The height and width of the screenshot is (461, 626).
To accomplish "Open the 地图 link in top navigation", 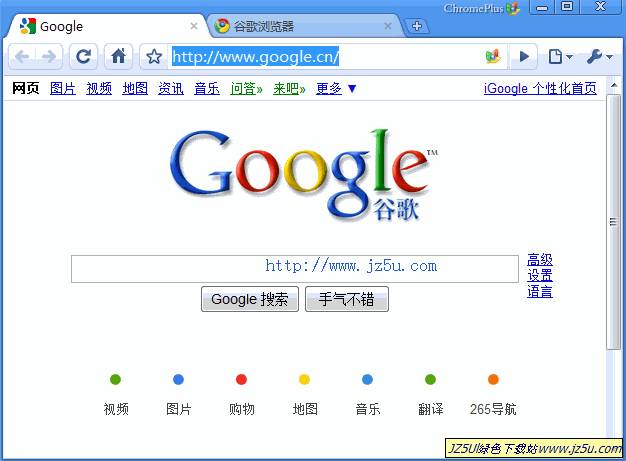I will (x=135, y=88).
